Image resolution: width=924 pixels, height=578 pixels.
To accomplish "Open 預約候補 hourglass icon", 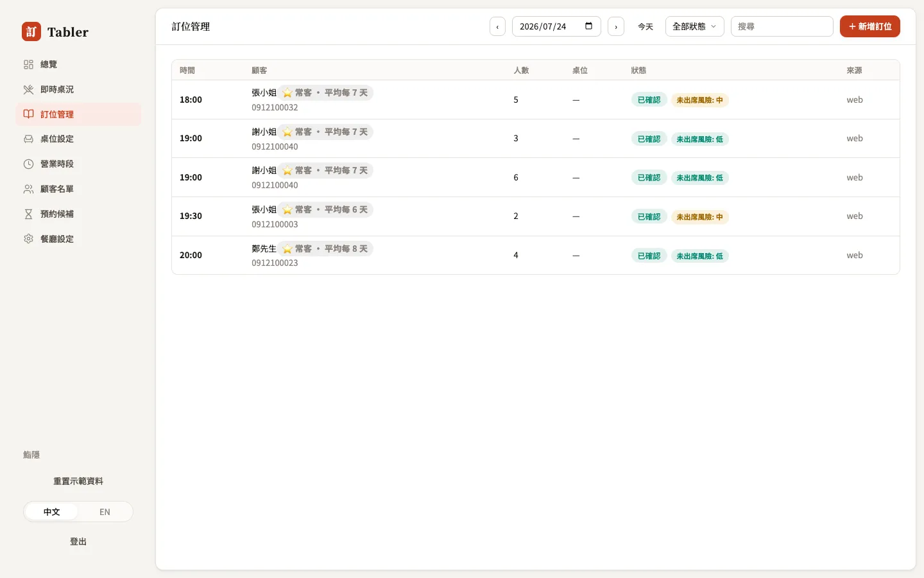I will [x=28, y=214].
